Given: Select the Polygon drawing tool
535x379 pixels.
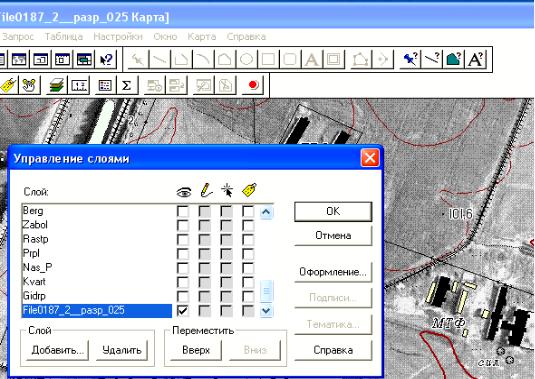Looking at the screenshot, I should [x=225, y=60].
